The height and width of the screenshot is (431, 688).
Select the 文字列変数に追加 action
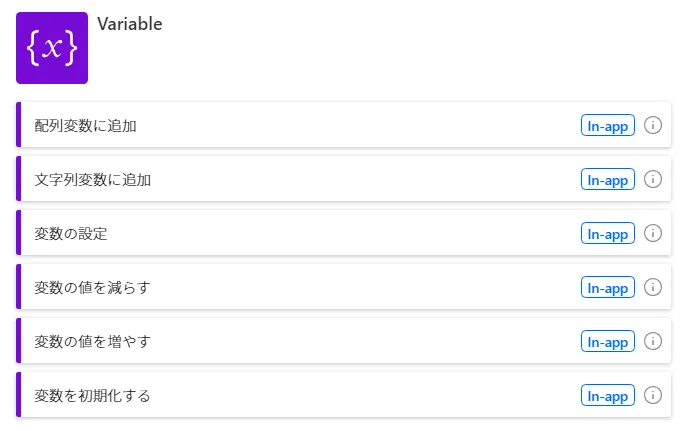[92, 180]
